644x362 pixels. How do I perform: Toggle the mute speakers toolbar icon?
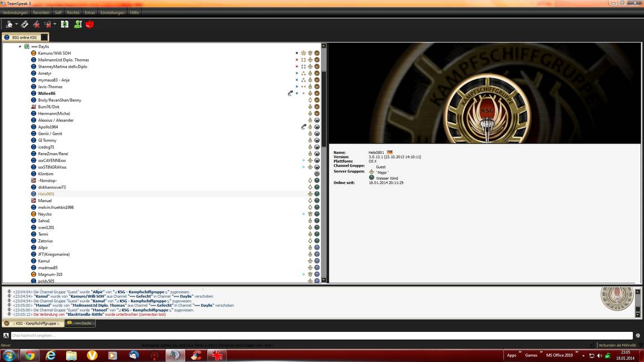(48, 25)
